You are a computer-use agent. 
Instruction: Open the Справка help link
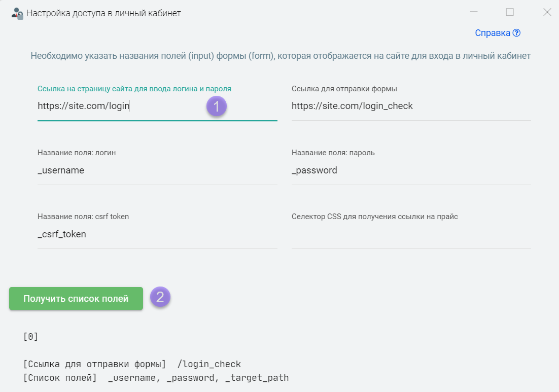point(492,33)
